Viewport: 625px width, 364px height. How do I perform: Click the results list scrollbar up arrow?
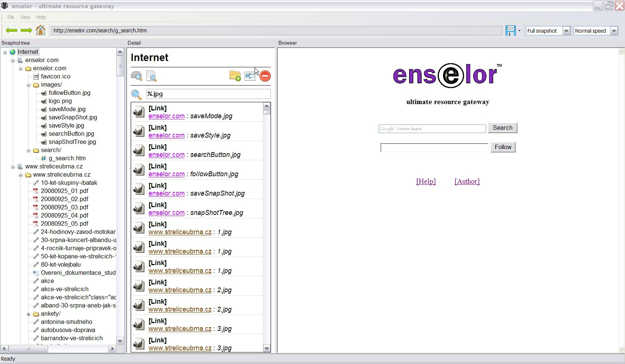(x=267, y=106)
